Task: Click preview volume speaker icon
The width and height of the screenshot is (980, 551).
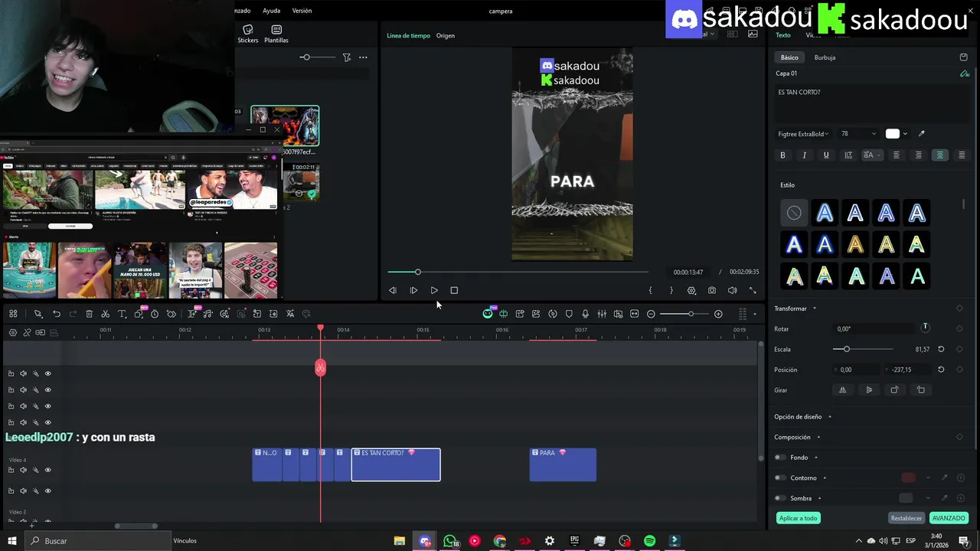Action: click(732, 290)
